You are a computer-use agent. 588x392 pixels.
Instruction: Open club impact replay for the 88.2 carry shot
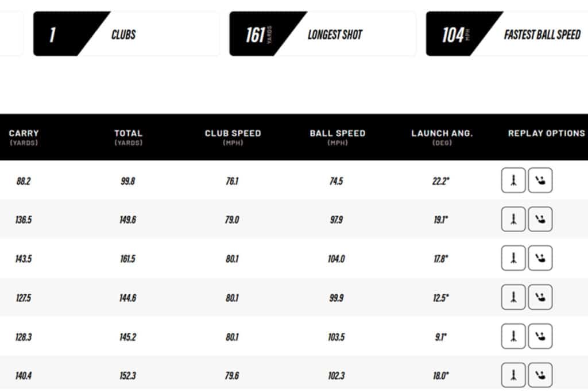540,180
